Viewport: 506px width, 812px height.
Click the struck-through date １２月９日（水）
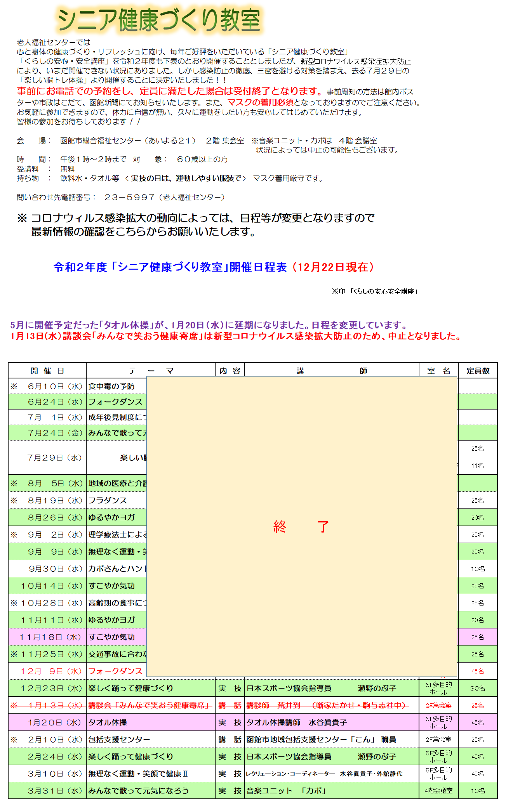tap(47, 671)
